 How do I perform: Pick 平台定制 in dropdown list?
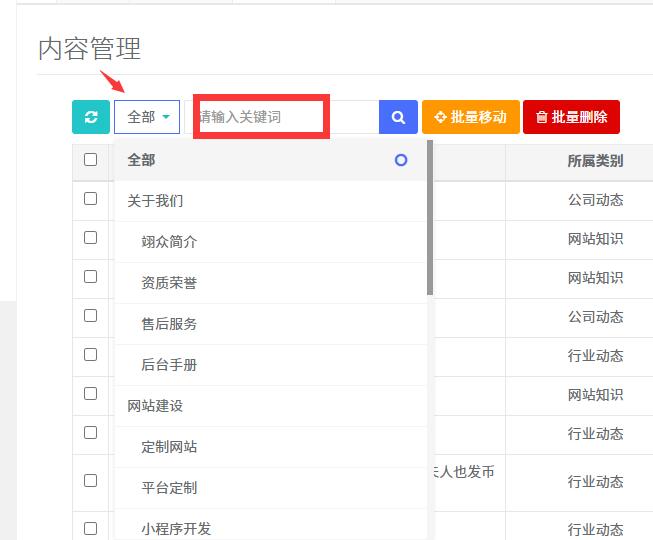pos(169,488)
